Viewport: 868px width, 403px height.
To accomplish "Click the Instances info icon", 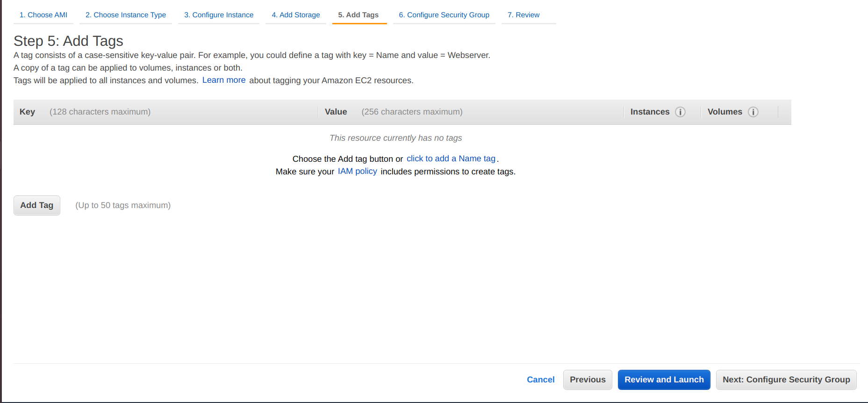I will tap(680, 112).
